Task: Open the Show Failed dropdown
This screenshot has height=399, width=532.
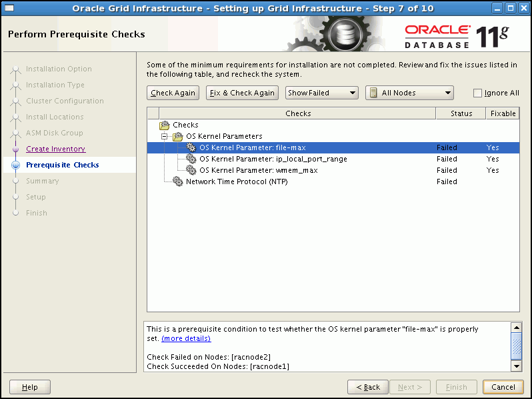Action: (322, 93)
